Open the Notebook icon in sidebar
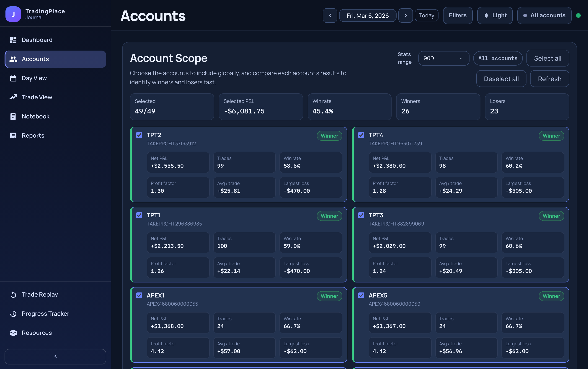The image size is (588, 369). pyautogui.click(x=13, y=116)
